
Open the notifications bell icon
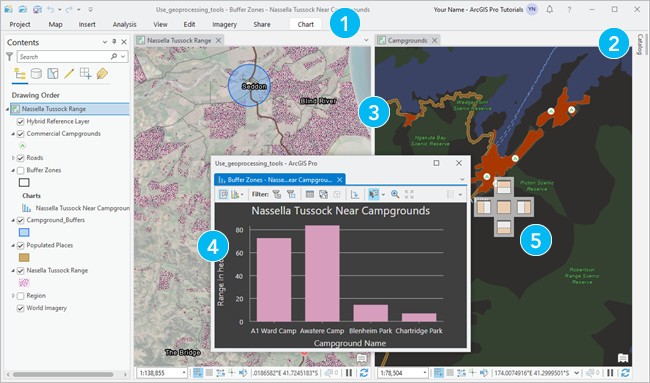pos(550,9)
